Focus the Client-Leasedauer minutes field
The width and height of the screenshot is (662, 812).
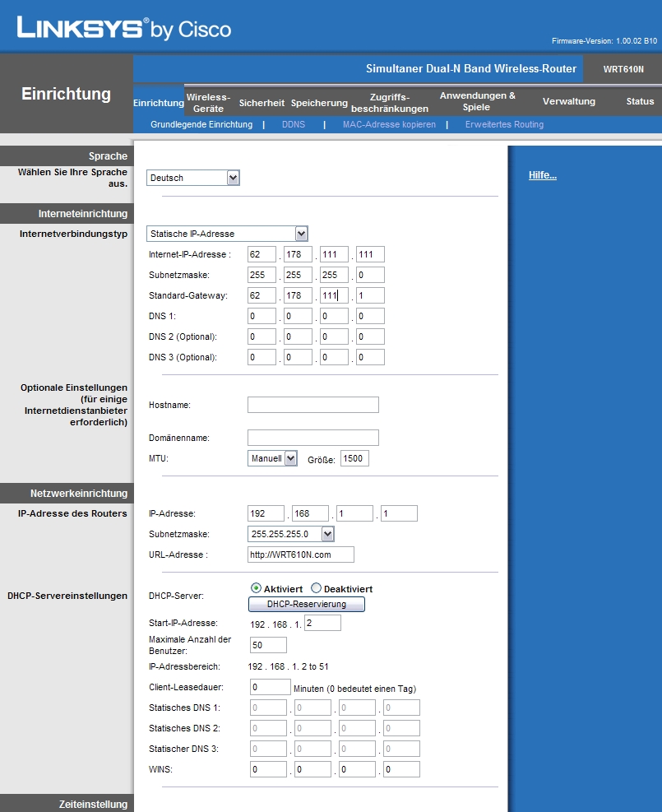pyautogui.click(x=269, y=687)
